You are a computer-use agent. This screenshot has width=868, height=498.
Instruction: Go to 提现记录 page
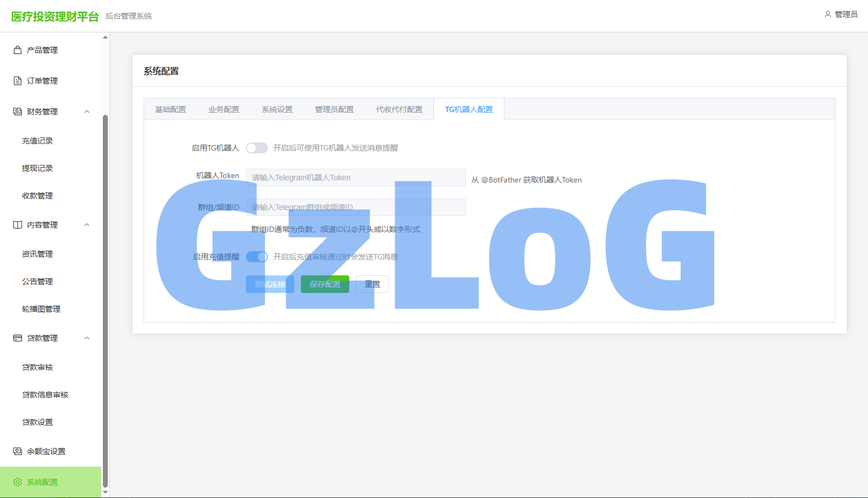click(51, 168)
